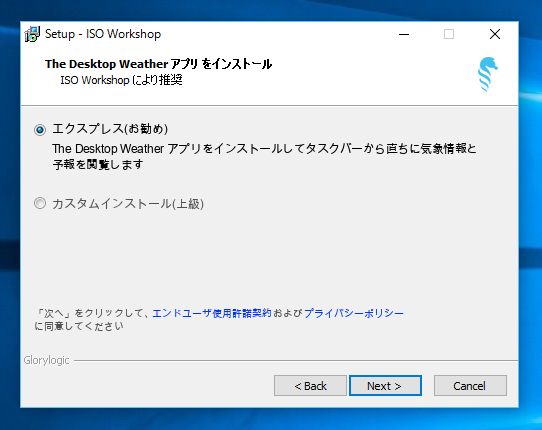Open the プライバシーポリシー link
The image size is (542, 430).
pyautogui.click(x=354, y=313)
